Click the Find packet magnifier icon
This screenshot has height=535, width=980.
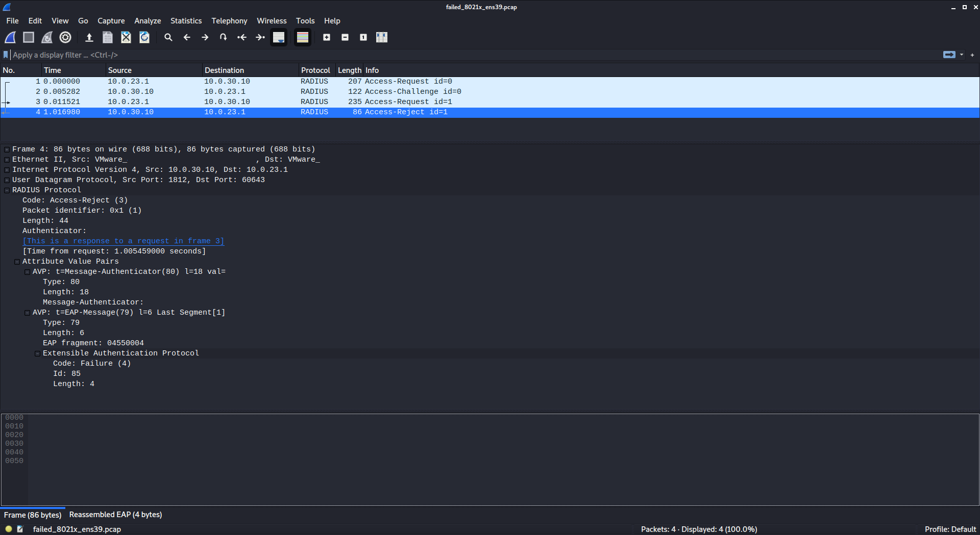[168, 37]
